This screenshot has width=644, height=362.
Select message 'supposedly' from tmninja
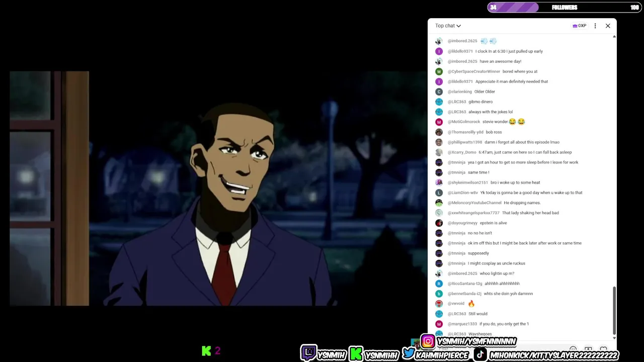(x=478, y=253)
